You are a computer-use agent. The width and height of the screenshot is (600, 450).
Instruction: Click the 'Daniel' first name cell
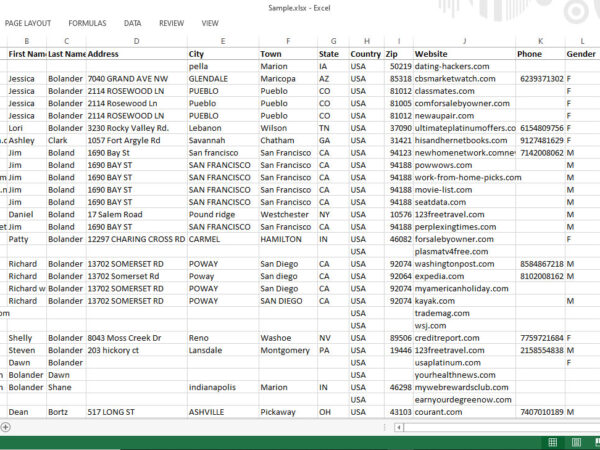[27, 214]
